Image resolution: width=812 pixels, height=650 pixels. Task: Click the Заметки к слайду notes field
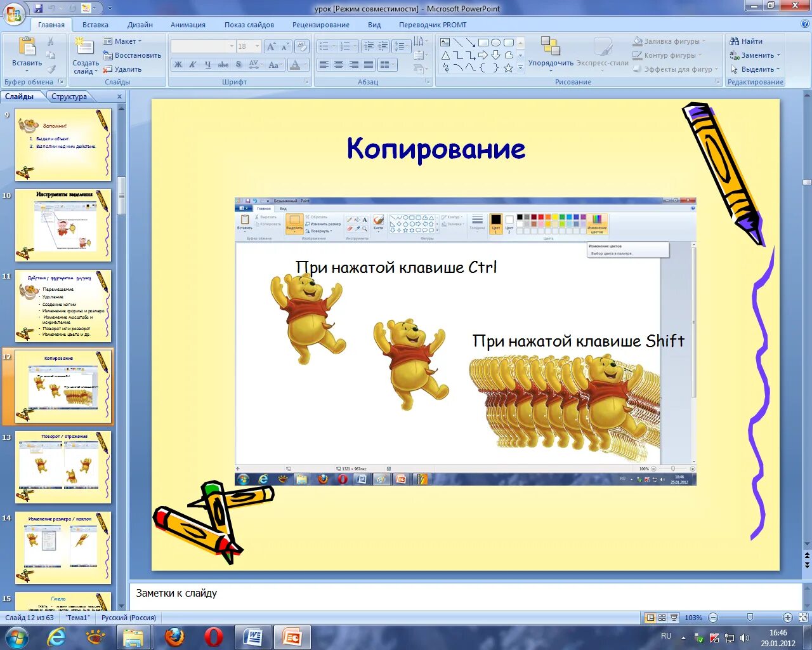(x=465, y=597)
